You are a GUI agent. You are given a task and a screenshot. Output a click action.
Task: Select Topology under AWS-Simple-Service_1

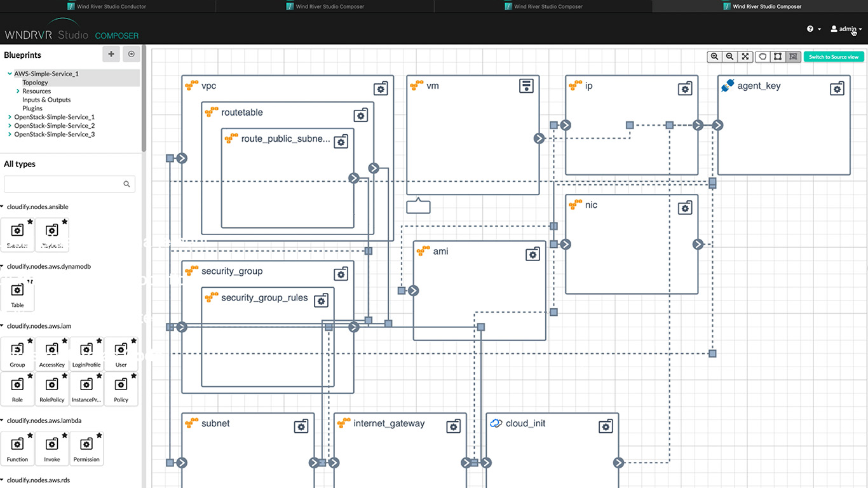[35, 83]
